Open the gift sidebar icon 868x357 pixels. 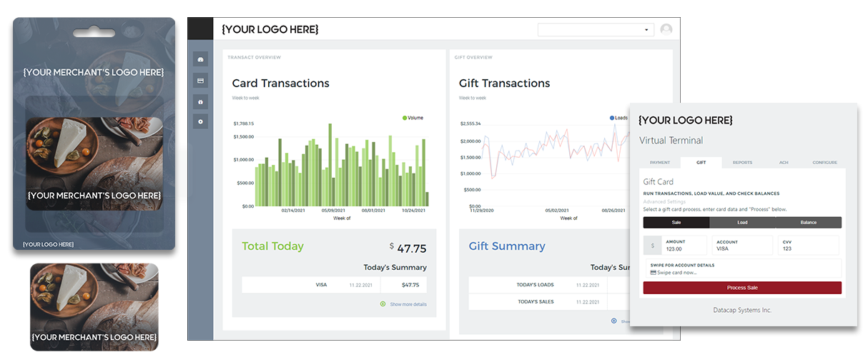(201, 101)
